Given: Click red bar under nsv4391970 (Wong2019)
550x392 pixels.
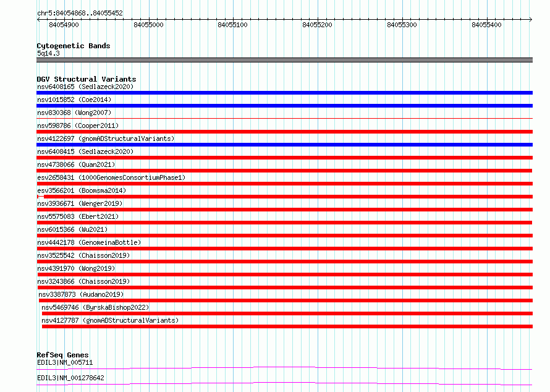Looking at the screenshot, I should pos(284,275).
